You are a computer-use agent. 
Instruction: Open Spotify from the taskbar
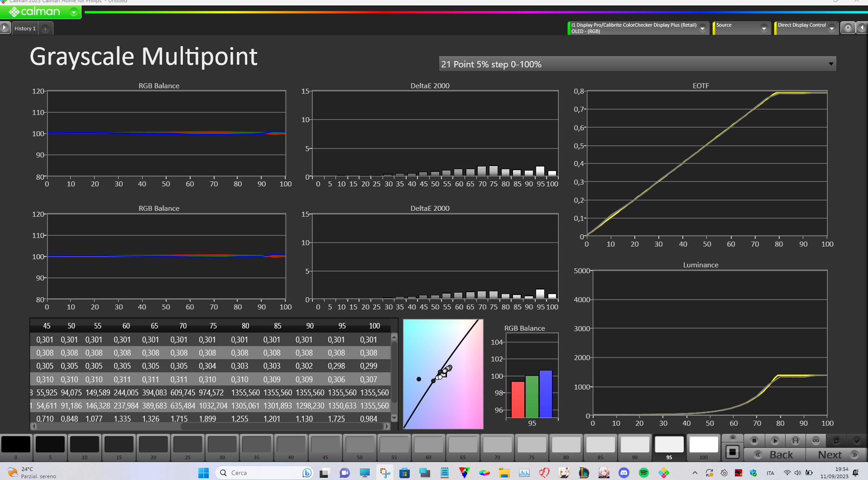[x=643, y=473]
